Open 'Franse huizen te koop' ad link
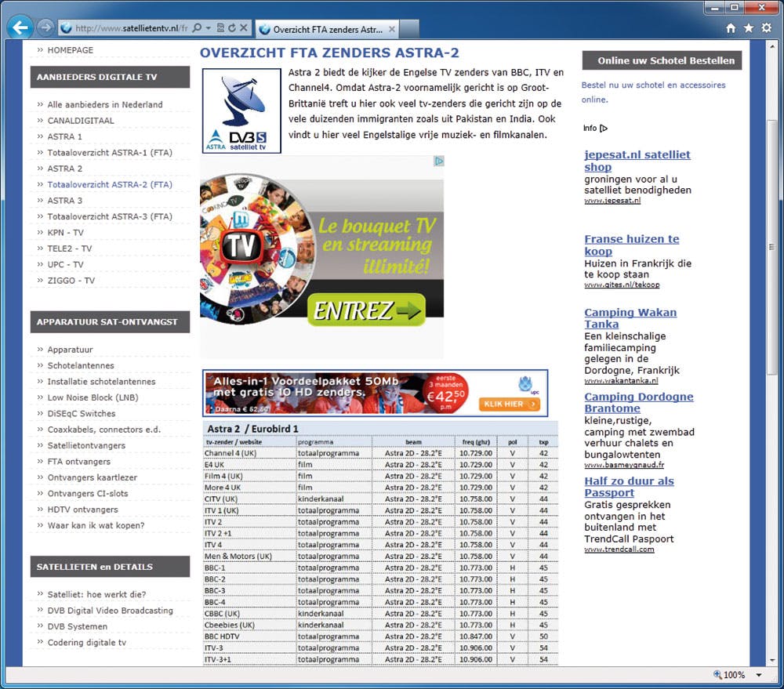The image size is (784, 689). point(631,245)
